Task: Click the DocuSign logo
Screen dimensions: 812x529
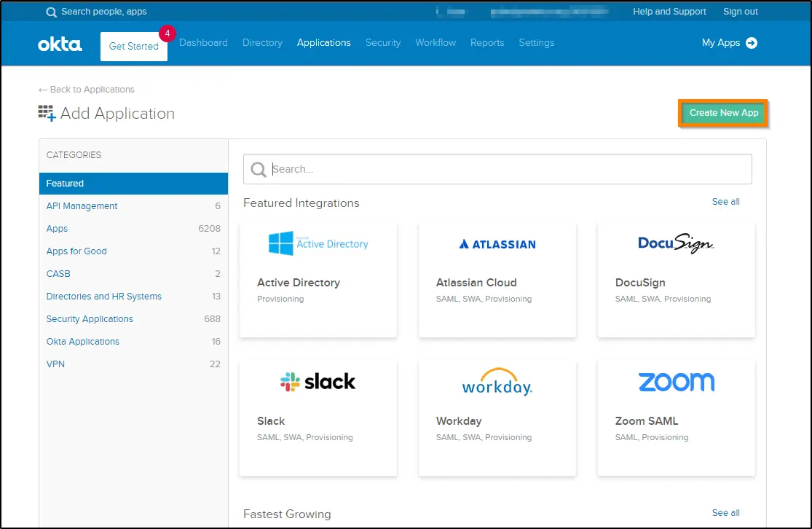Action: (x=676, y=243)
